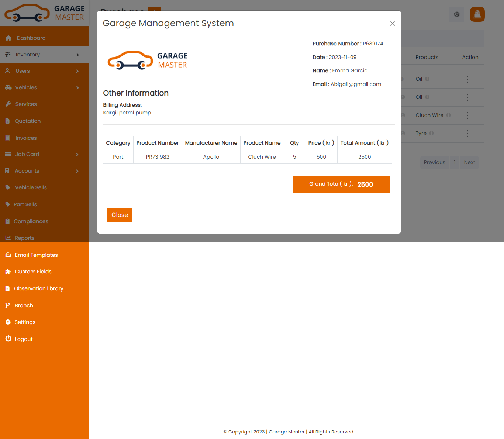Expand the Inventory submenu chevron
This screenshot has width=504, height=439.
pos(77,55)
